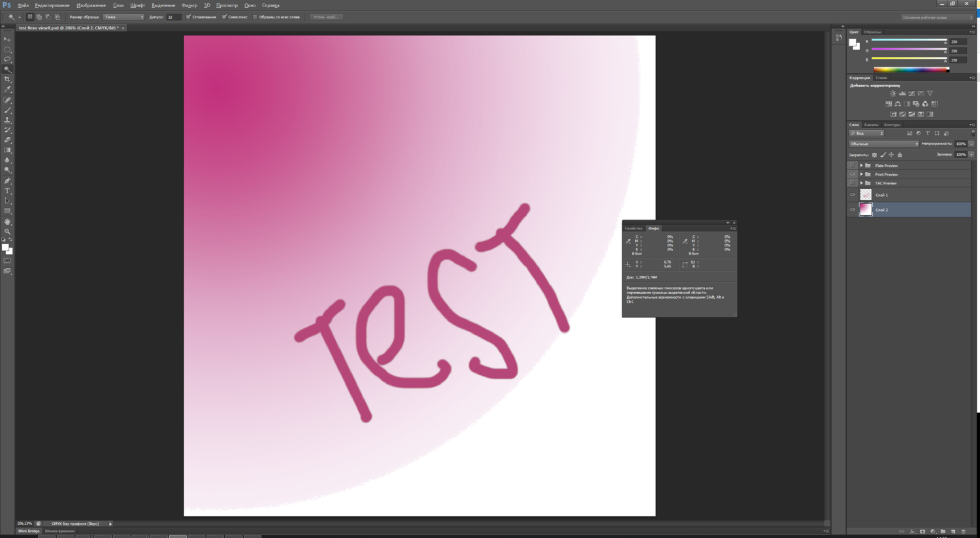The width and height of the screenshot is (980, 538).
Task: Choose the Gradient tool
Action: pos(7,150)
